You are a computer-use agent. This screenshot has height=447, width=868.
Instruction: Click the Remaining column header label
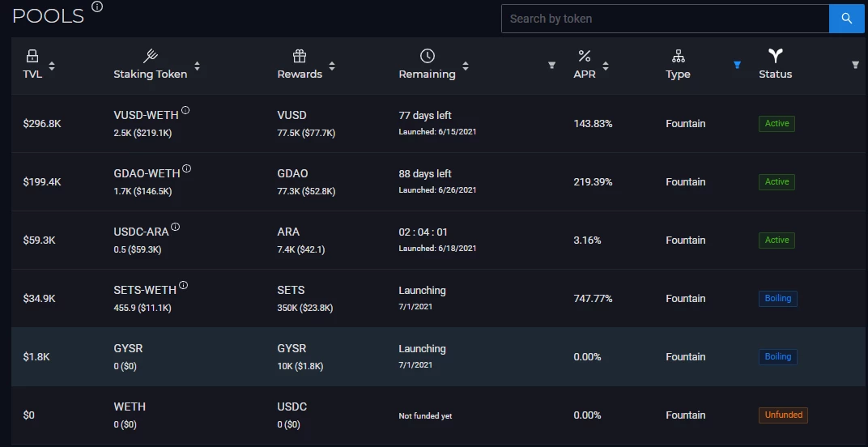click(428, 74)
